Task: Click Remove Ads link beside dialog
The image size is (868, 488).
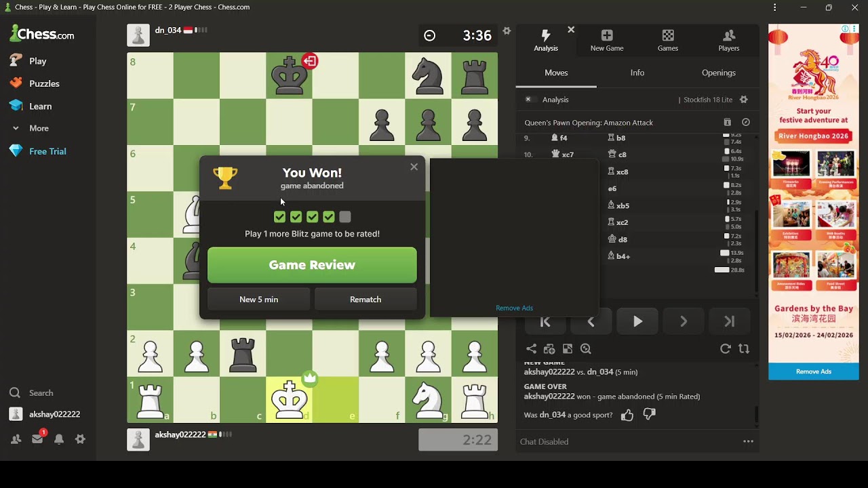Action: coord(514,308)
